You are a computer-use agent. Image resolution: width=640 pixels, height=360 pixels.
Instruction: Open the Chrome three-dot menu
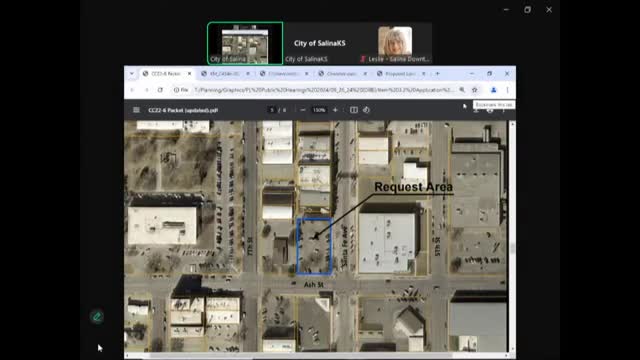(507, 90)
